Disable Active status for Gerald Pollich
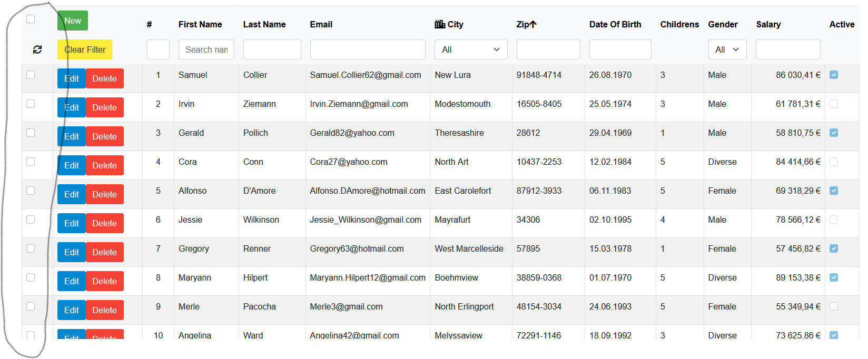 [x=834, y=133]
